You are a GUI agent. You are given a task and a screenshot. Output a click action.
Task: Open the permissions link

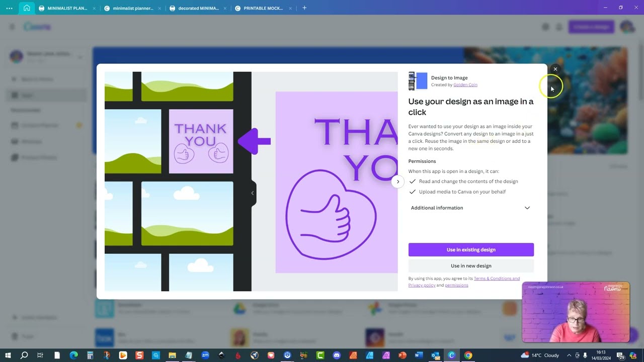pos(456,285)
